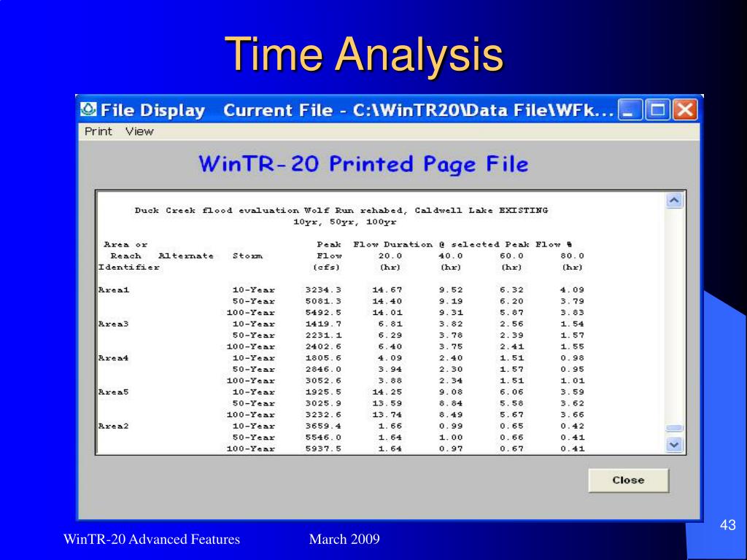Screen dimensions: 747x560
Task: Click the 20.0 column header
Action: click(x=390, y=256)
